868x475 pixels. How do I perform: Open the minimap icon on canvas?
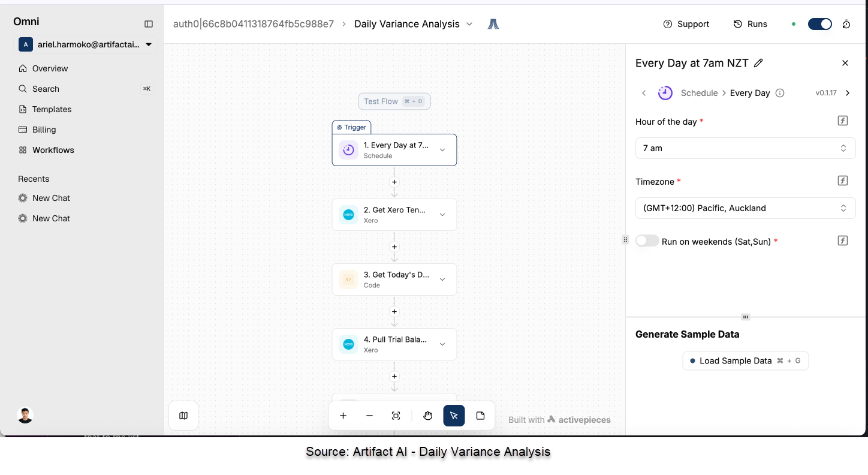183,416
